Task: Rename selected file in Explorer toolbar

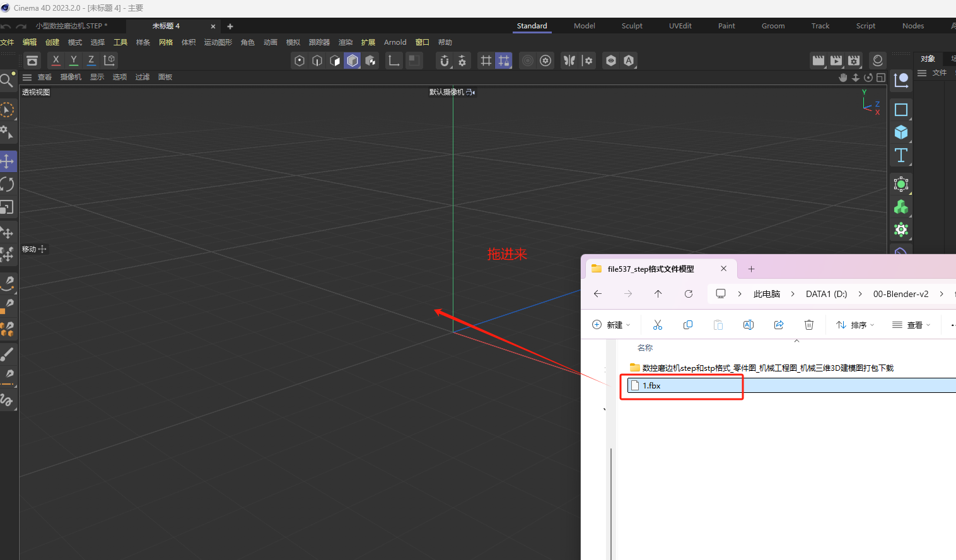Action: [x=749, y=325]
